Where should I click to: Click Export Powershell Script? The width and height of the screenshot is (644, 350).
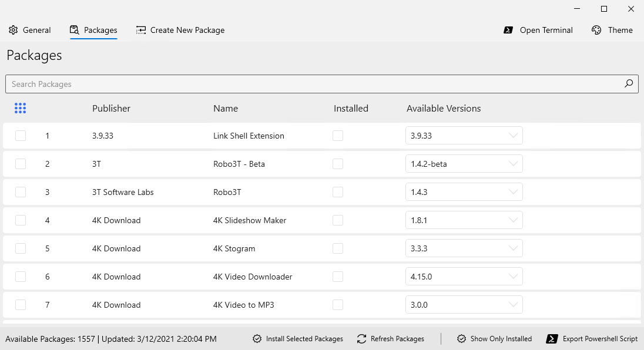click(592, 338)
